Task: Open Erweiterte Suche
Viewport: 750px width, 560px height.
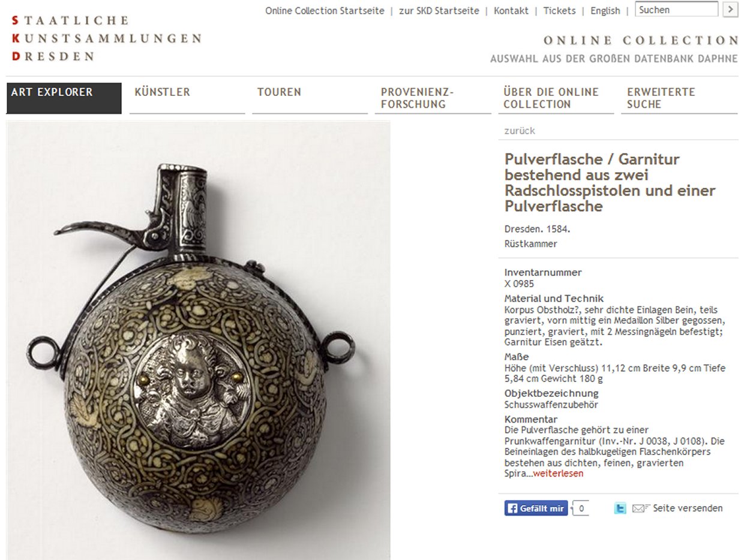Action: point(679,98)
